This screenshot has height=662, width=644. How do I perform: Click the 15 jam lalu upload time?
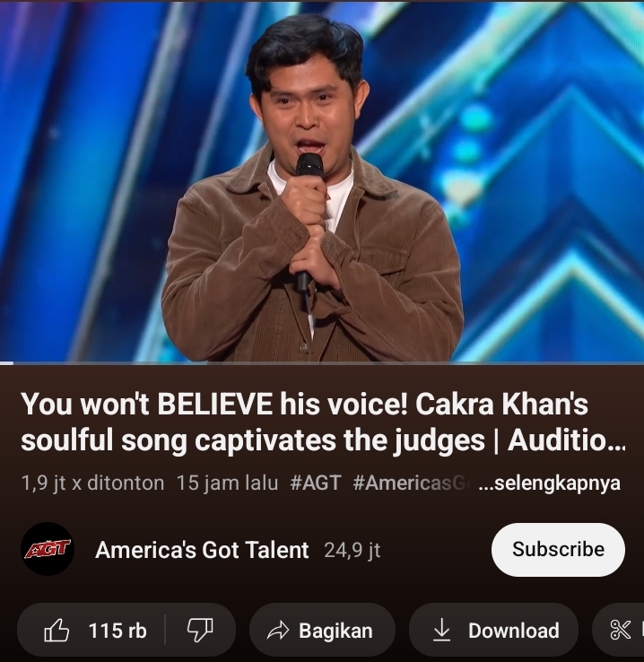tap(228, 483)
